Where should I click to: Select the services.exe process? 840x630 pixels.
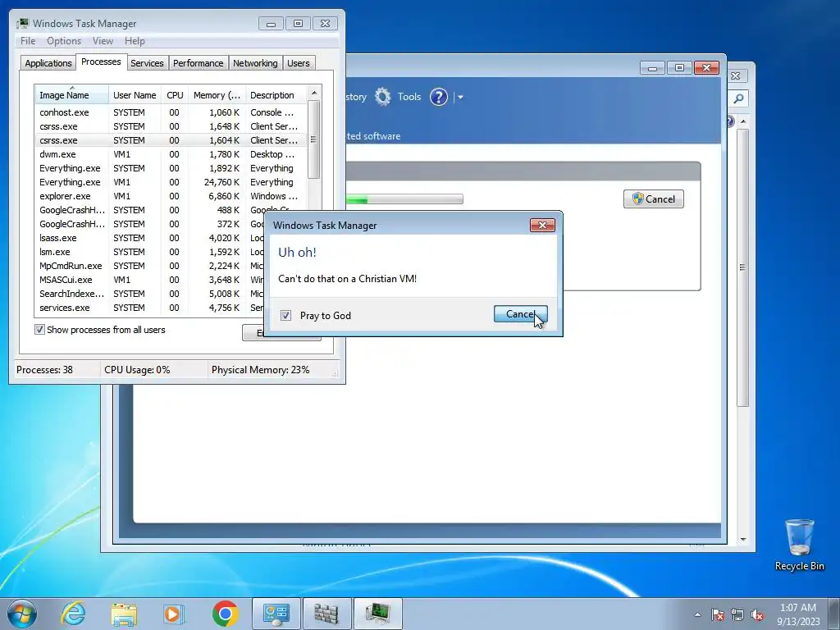150,308
